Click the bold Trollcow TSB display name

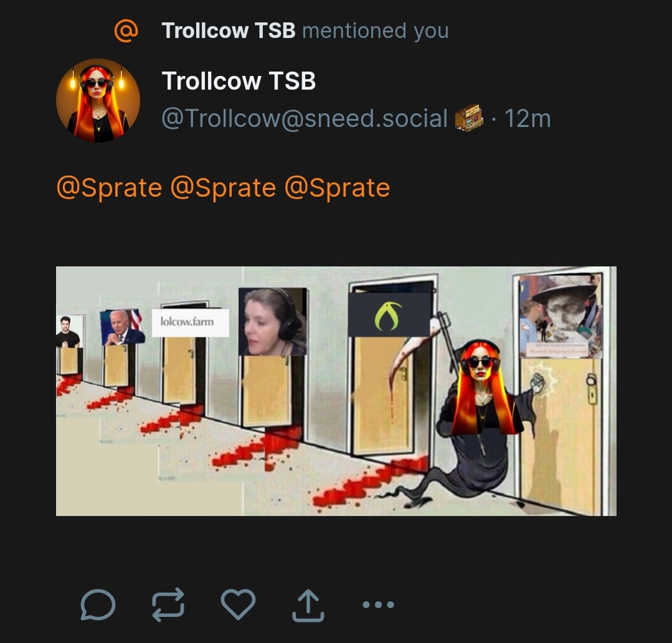[x=239, y=81]
